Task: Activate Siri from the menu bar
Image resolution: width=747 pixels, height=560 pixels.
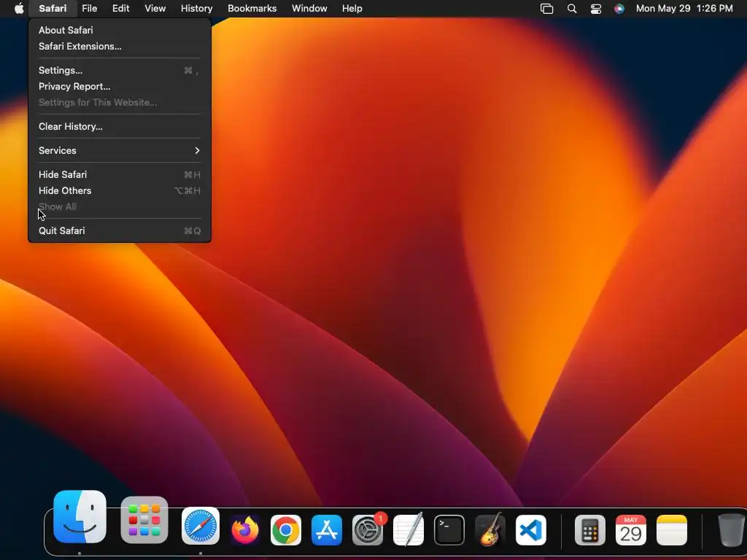Action: coord(619,8)
